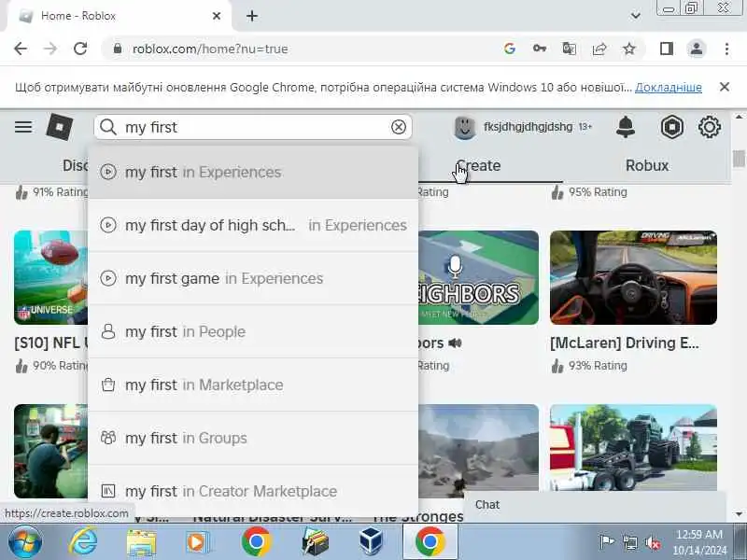Open the Roblox hamburger navigation menu

click(x=22, y=127)
